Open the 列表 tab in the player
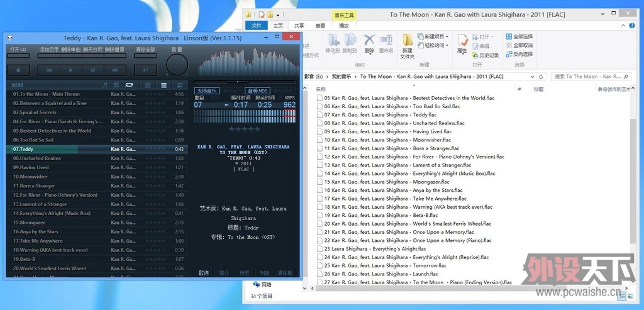 pos(265,273)
